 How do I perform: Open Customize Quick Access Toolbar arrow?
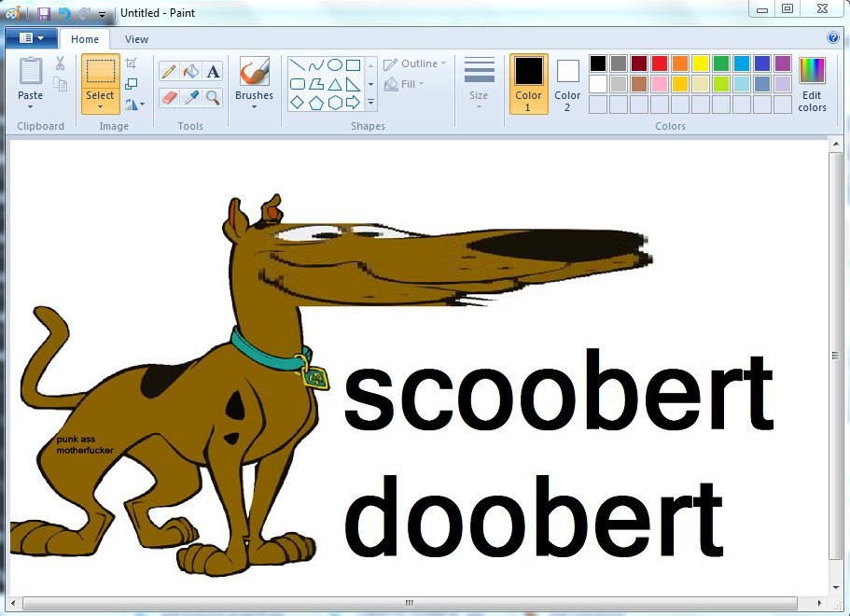click(102, 15)
